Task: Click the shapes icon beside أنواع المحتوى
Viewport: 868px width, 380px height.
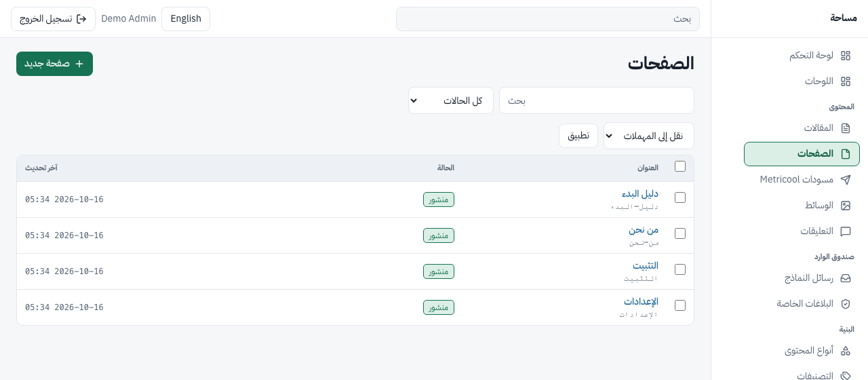Action: click(x=846, y=351)
